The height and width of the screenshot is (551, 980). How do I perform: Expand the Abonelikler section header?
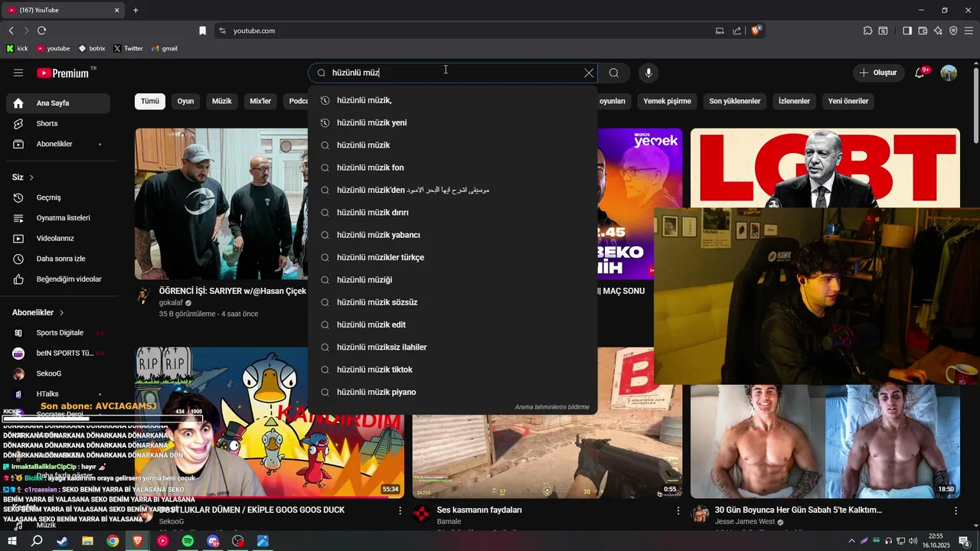coord(38,312)
